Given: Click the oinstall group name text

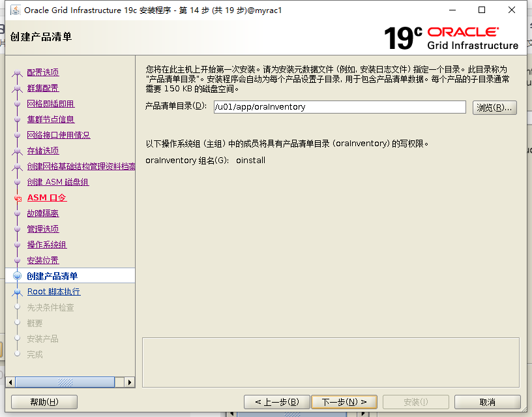Looking at the screenshot, I should [251, 161].
